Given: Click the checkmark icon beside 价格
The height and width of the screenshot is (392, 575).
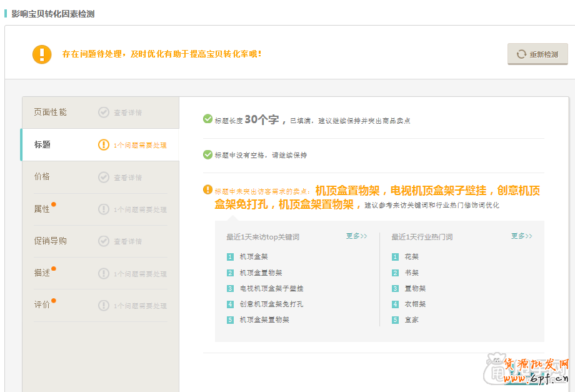Looking at the screenshot, I should coord(104,177).
